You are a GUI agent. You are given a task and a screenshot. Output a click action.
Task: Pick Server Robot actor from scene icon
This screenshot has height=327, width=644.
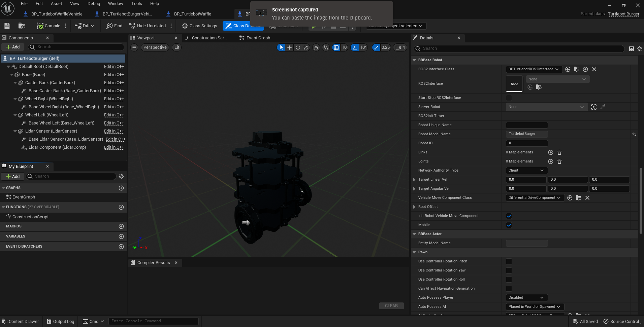click(x=594, y=107)
